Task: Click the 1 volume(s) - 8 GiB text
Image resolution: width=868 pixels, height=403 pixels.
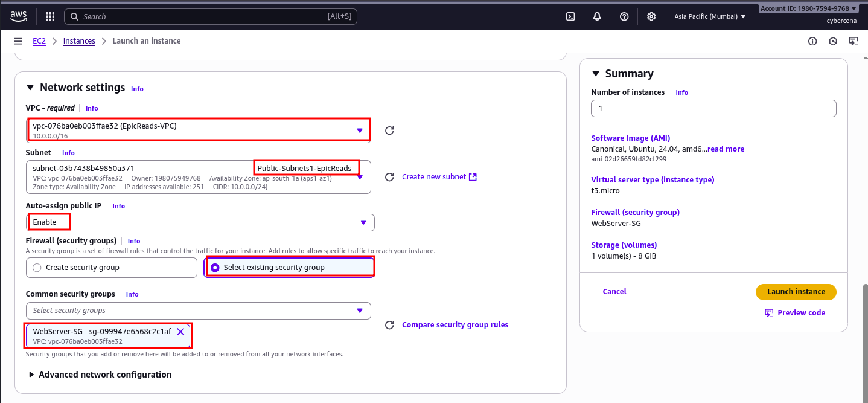Action: 624,256
